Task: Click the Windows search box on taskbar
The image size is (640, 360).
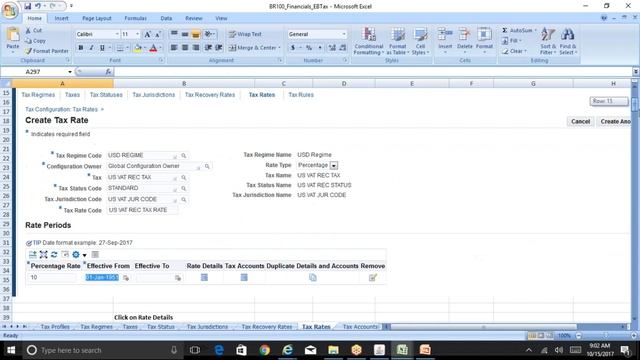Action: pyautogui.click(x=102, y=350)
